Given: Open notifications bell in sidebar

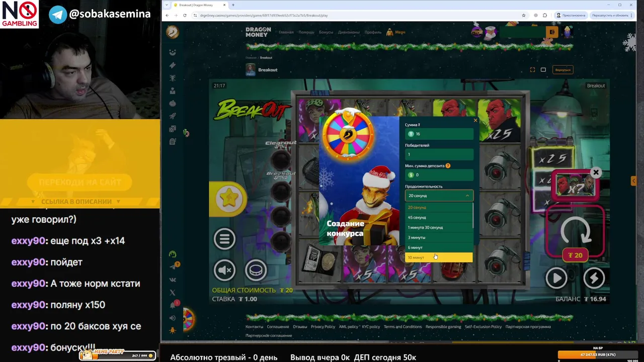Looking at the screenshot, I should (x=173, y=305).
